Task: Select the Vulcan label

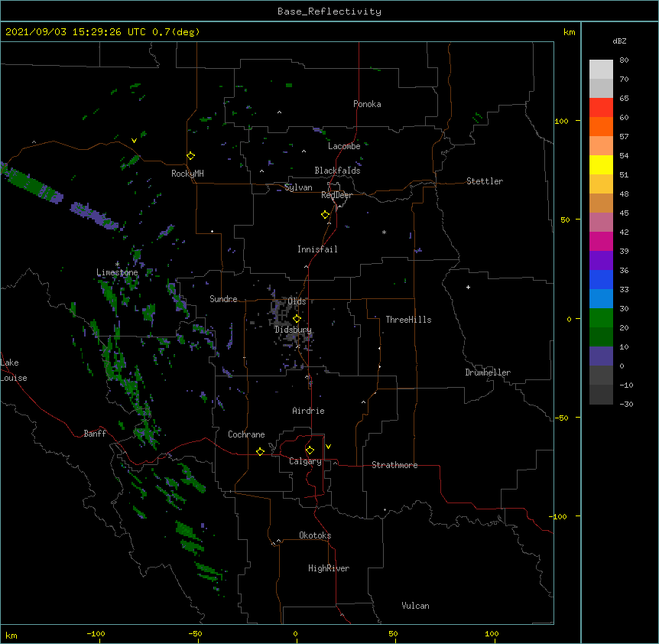Action: (x=415, y=606)
